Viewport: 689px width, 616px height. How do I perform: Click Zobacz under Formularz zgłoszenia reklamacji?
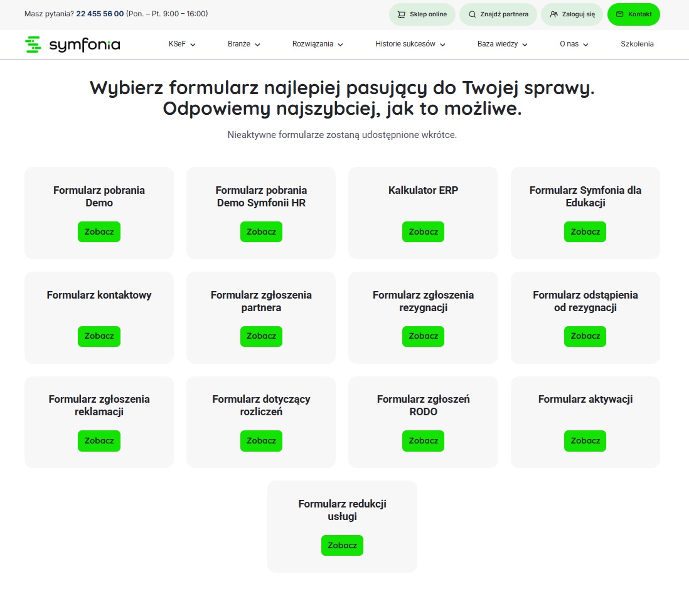click(99, 441)
